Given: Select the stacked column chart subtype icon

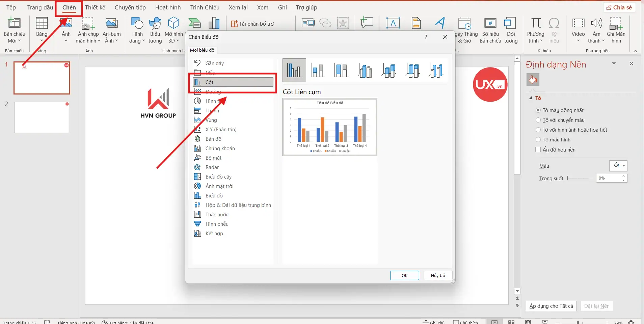Looking at the screenshot, I should tap(318, 71).
